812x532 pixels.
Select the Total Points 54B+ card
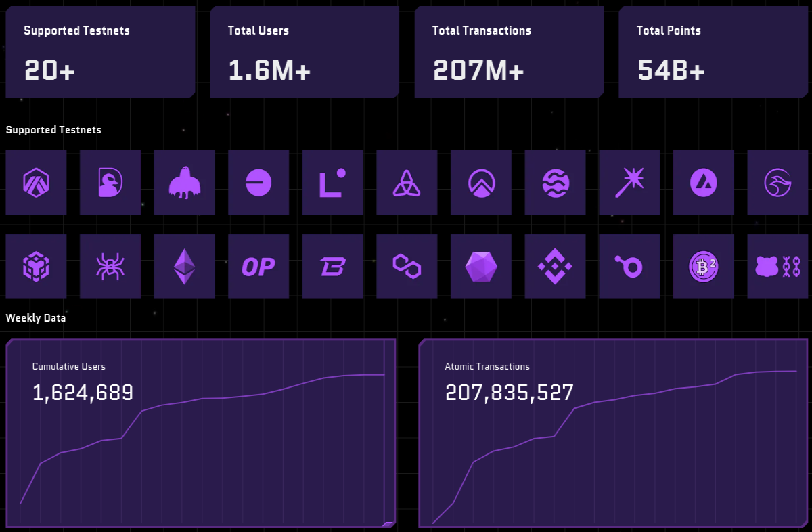click(x=713, y=53)
